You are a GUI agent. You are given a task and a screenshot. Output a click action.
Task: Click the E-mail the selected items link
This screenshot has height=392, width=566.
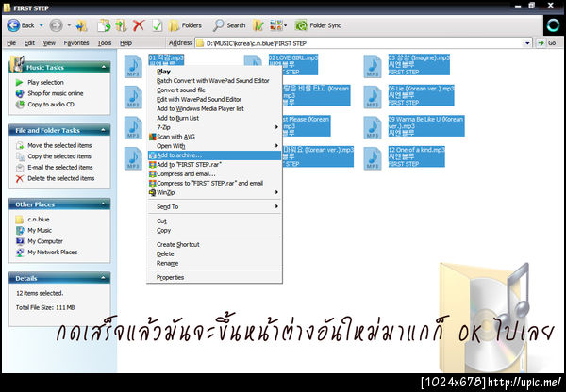[60, 168]
